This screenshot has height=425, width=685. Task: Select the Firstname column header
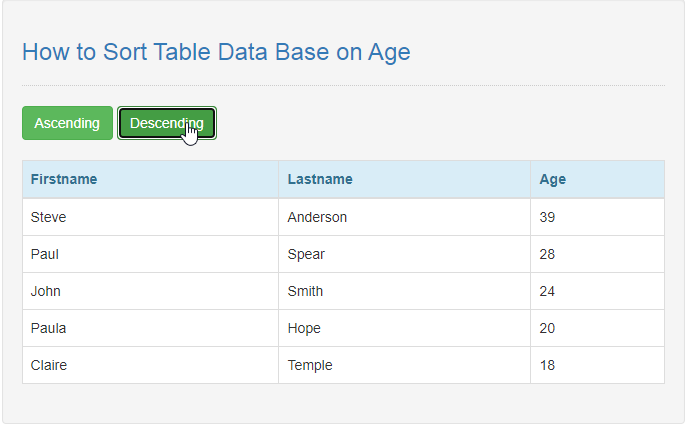tap(150, 180)
